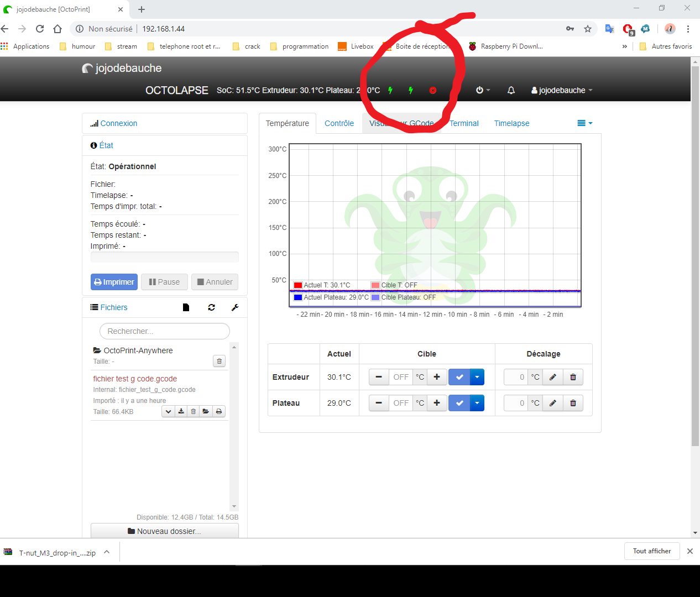700x597 pixels.
Task: Open Plateau temperature presets dropdown
Action: coord(477,403)
